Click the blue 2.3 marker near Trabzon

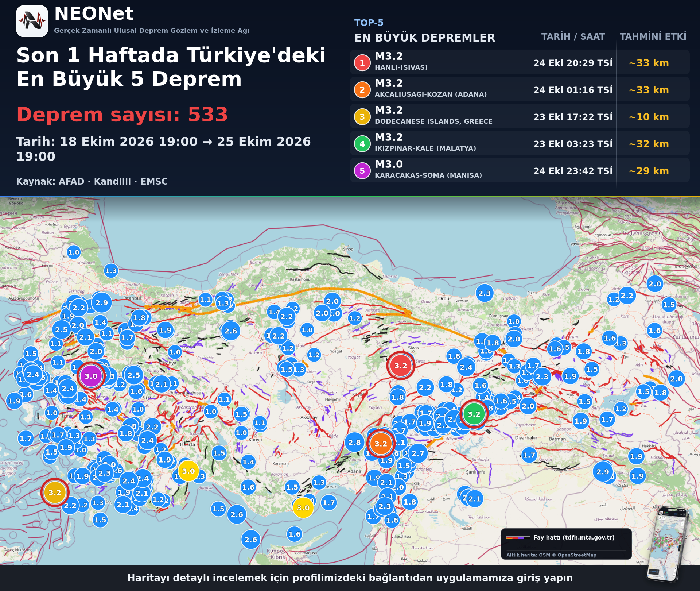tap(485, 293)
